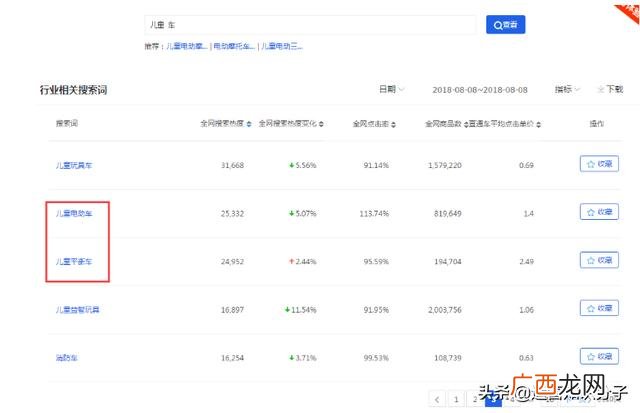Click the blue search button

[x=505, y=25]
